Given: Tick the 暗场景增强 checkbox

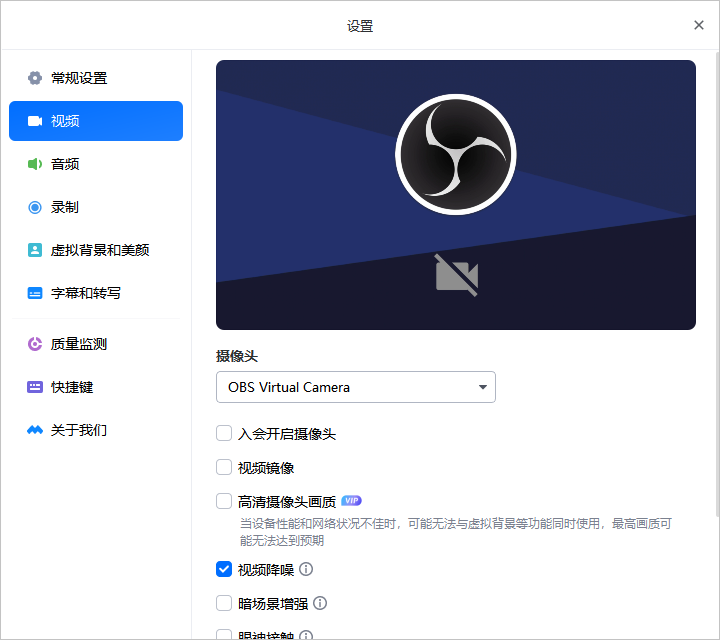Looking at the screenshot, I should (224, 603).
